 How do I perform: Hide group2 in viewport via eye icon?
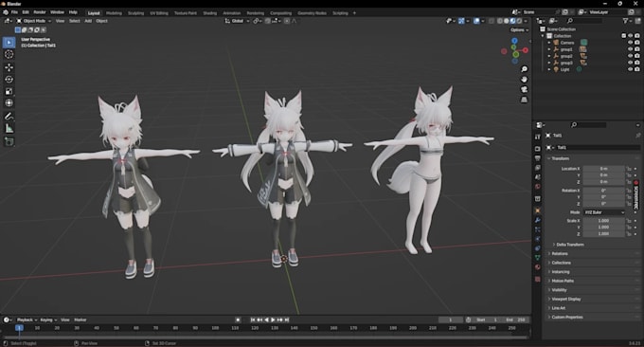(630, 56)
